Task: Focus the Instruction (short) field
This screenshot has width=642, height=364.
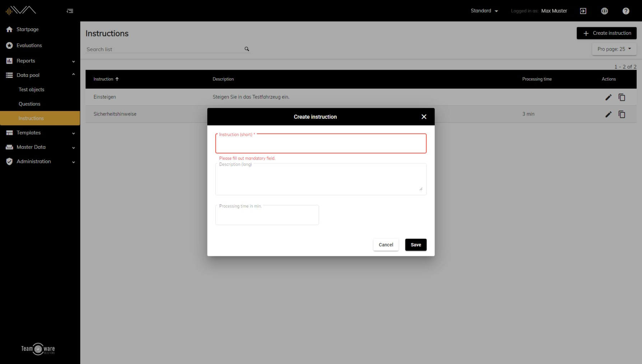Action: point(321,144)
